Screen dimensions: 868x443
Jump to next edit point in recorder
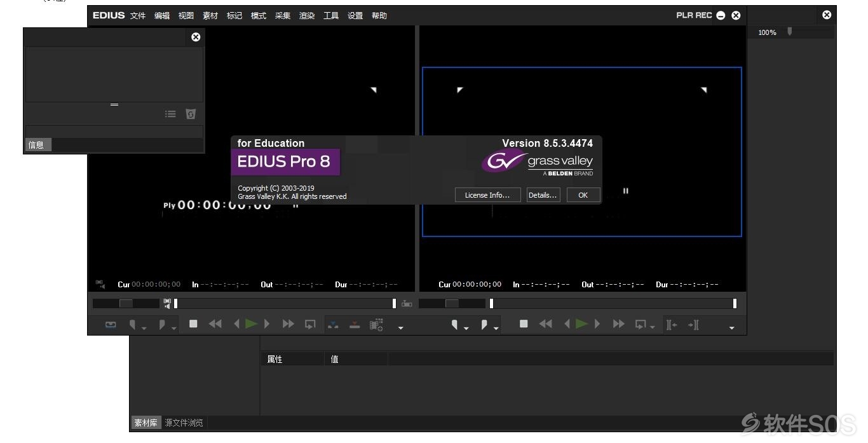click(x=693, y=325)
